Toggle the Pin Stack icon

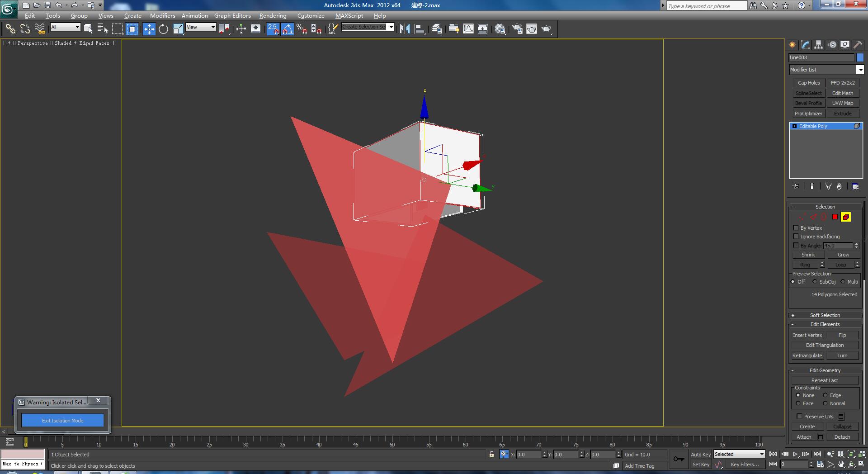click(796, 186)
